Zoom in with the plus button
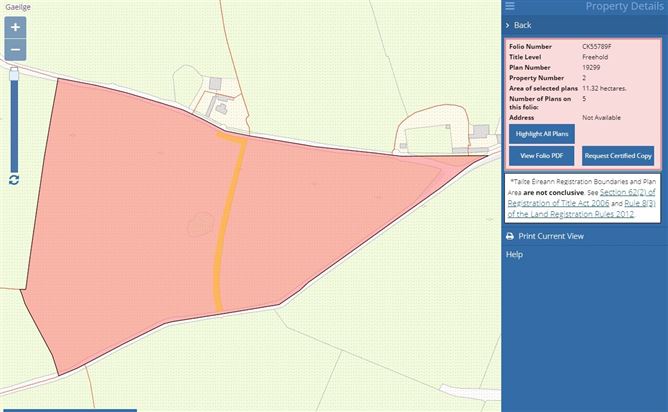Image resolution: width=668 pixels, height=412 pixels. [x=15, y=28]
